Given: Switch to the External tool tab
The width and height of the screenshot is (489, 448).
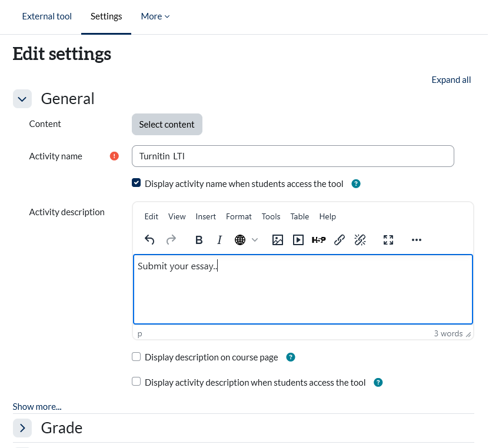Looking at the screenshot, I should (46, 16).
